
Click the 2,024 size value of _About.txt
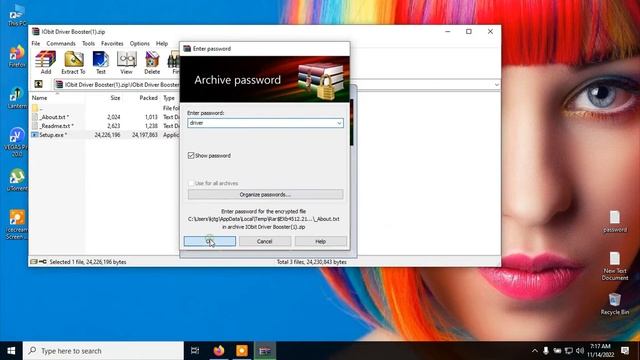[114, 117]
